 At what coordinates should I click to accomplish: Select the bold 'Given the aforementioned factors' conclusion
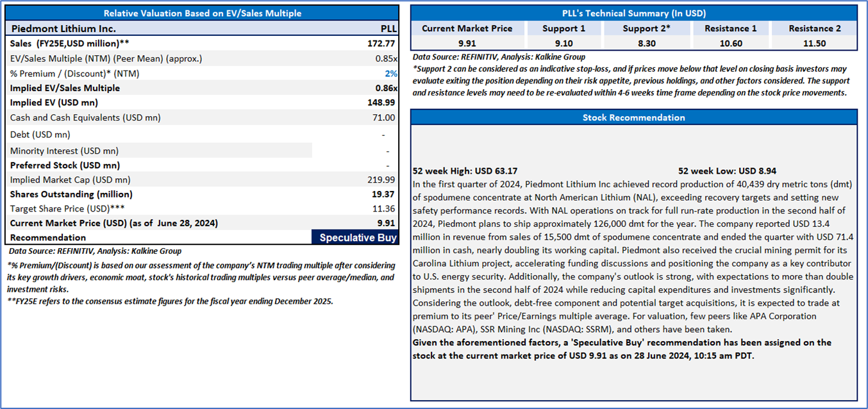click(x=622, y=349)
